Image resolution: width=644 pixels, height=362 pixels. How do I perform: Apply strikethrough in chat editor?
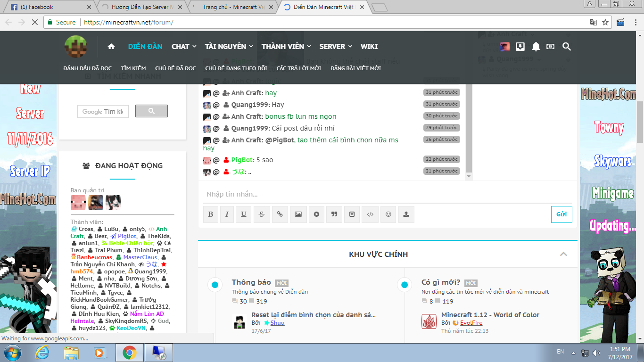[x=262, y=214]
